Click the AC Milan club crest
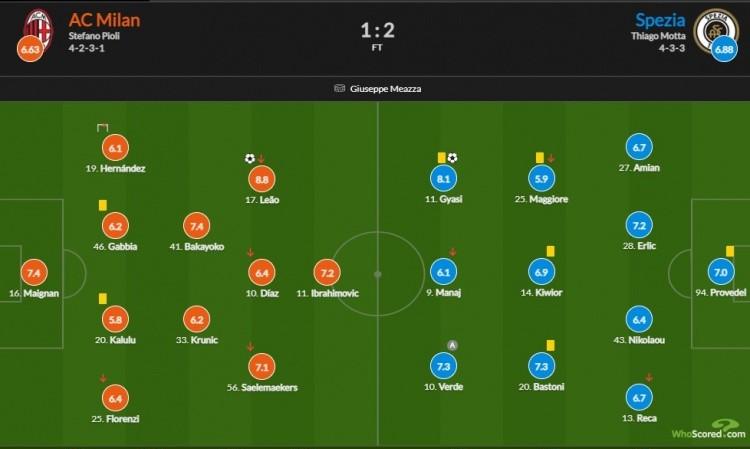 (x=38, y=28)
